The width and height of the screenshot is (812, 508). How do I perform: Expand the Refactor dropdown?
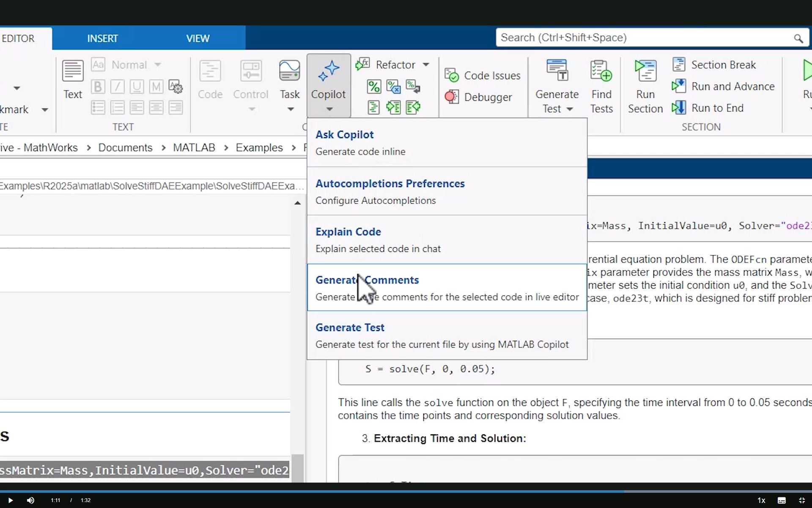coord(426,65)
